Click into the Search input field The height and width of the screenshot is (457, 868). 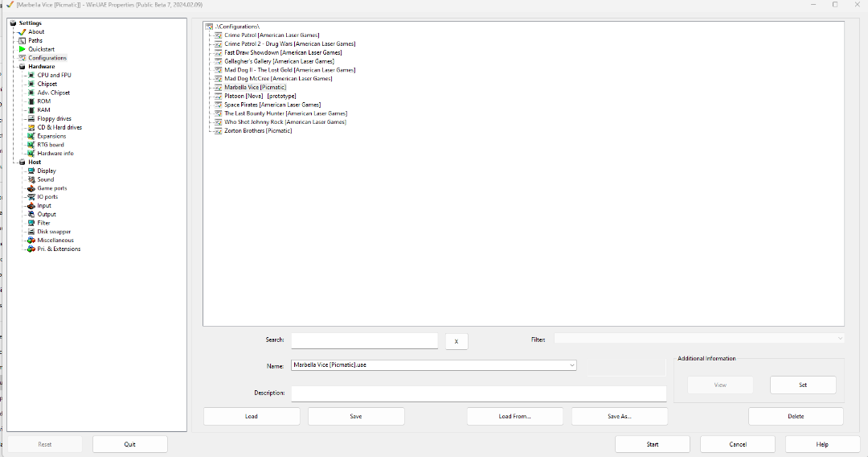click(365, 340)
